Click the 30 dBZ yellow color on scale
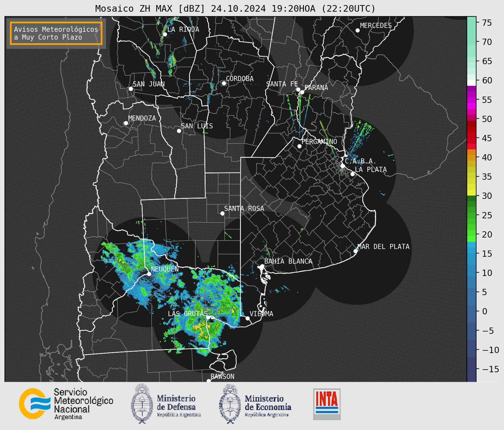 point(471,193)
